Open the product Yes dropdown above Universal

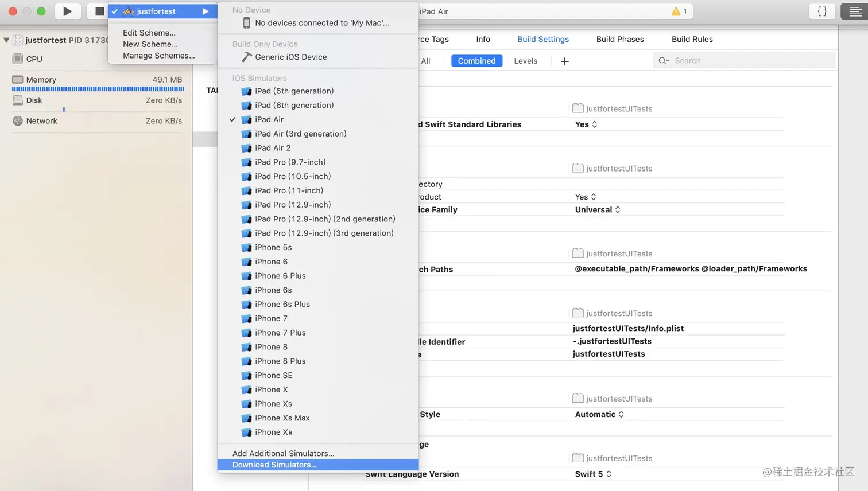[586, 197]
